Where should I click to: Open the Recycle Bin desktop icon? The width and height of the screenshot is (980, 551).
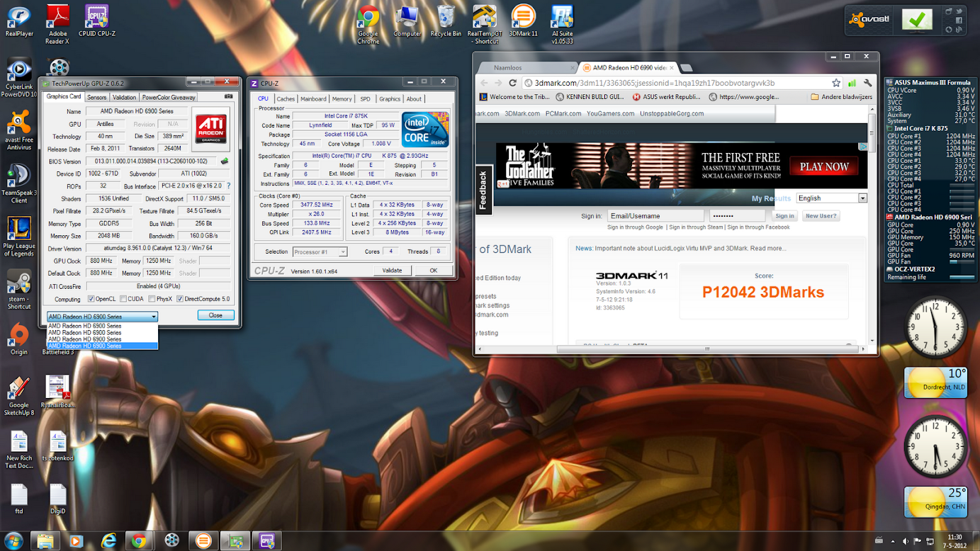click(x=446, y=21)
